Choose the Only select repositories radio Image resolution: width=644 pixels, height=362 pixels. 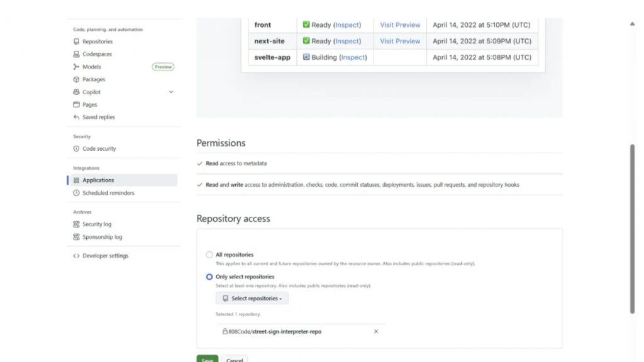point(209,277)
